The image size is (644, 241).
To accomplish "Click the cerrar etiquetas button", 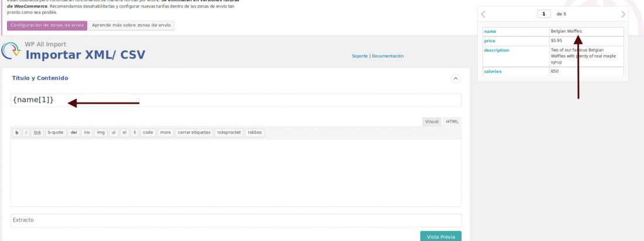I will coord(194,133).
